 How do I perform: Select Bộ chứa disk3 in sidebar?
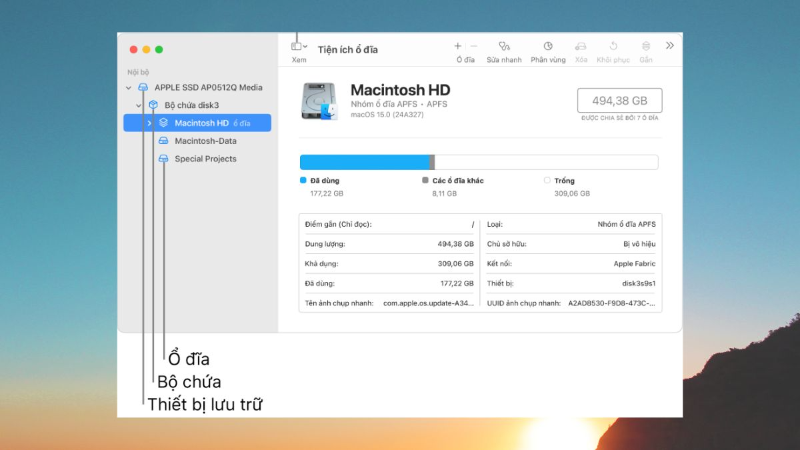pyautogui.click(x=191, y=105)
